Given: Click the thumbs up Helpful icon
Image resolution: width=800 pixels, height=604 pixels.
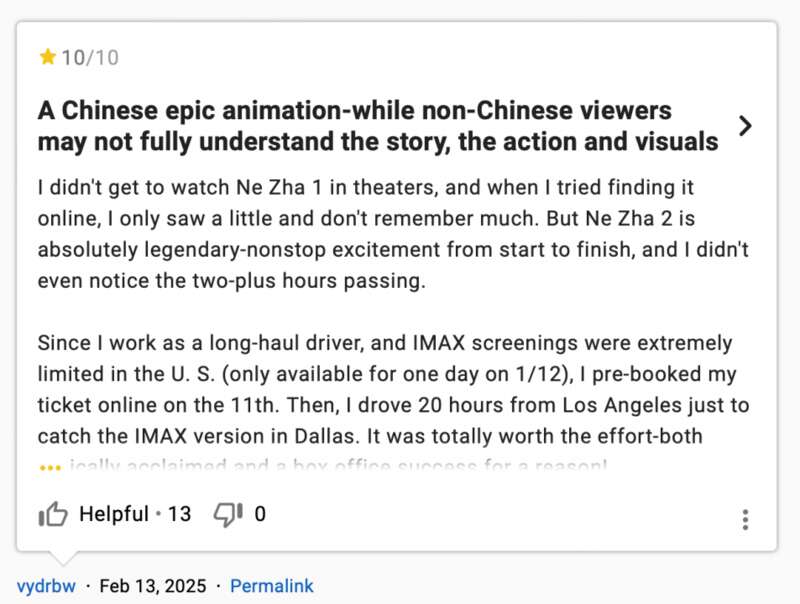Looking at the screenshot, I should pos(53,515).
